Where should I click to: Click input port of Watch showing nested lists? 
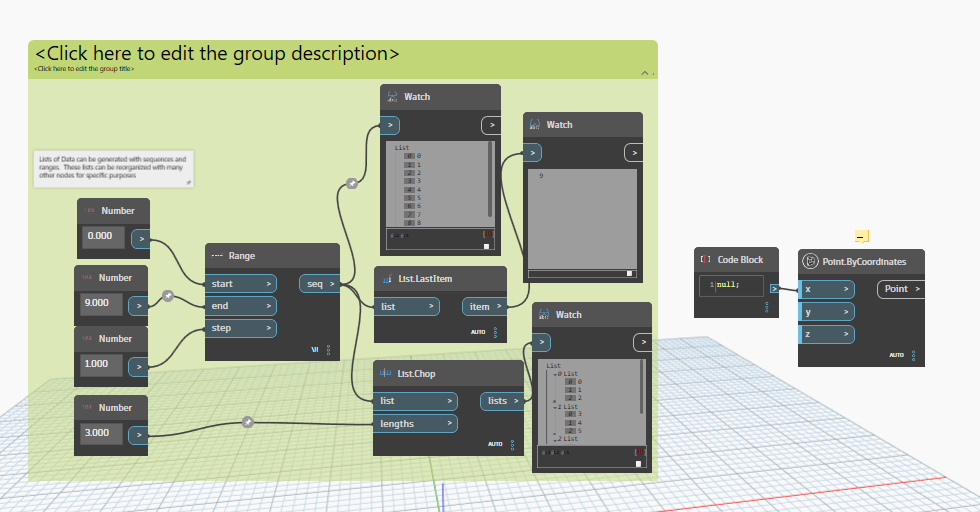(541, 342)
